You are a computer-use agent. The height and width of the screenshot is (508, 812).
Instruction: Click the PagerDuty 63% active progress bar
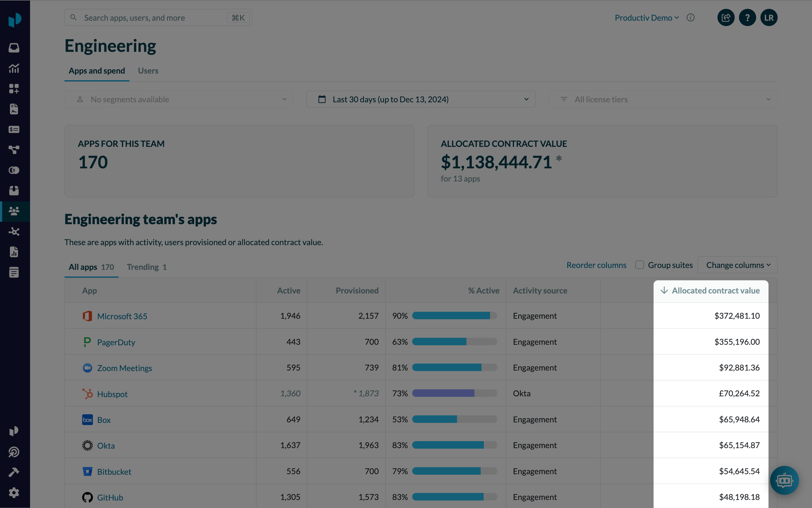pyautogui.click(x=454, y=342)
